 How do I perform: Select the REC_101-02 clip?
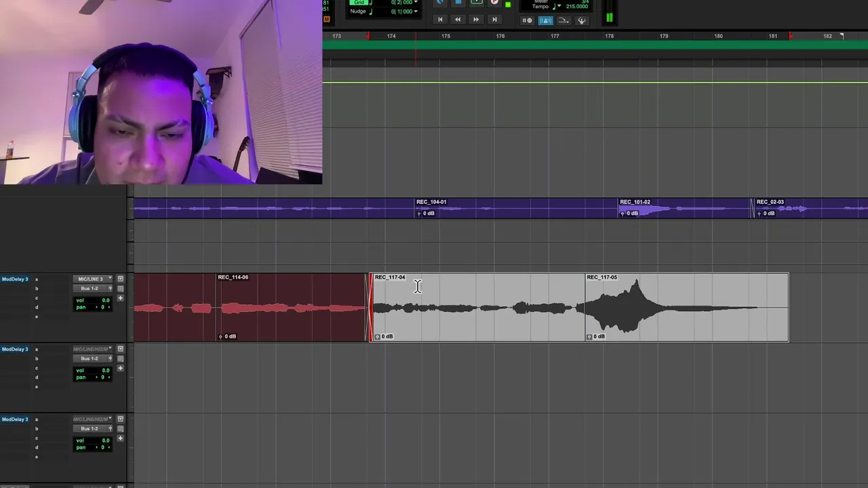(x=684, y=208)
